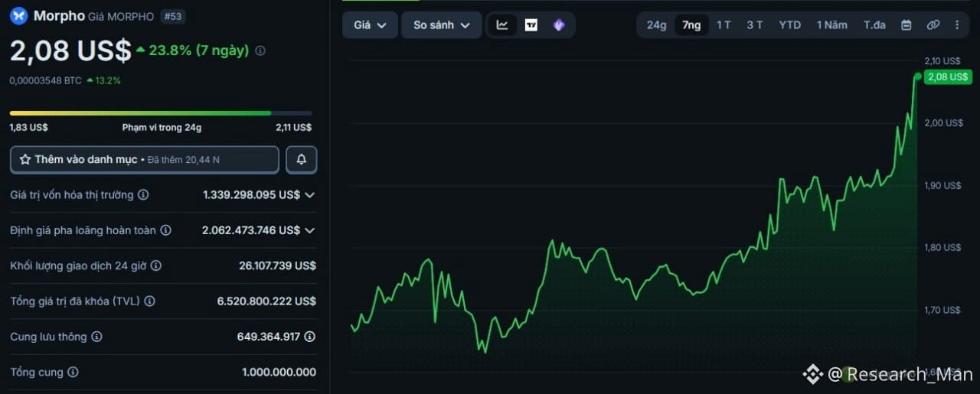Click the 1,70 US$ axis label

point(942,310)
